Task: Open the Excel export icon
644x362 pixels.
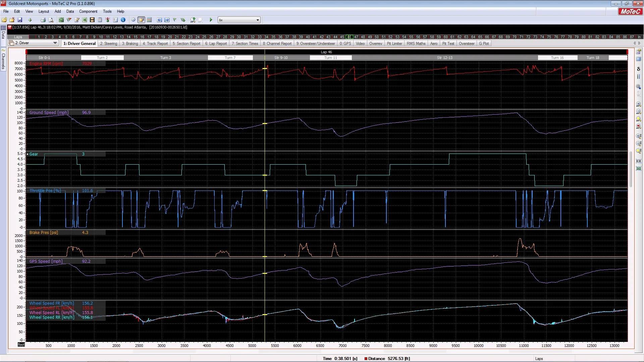Action: (x=85, y=20)
